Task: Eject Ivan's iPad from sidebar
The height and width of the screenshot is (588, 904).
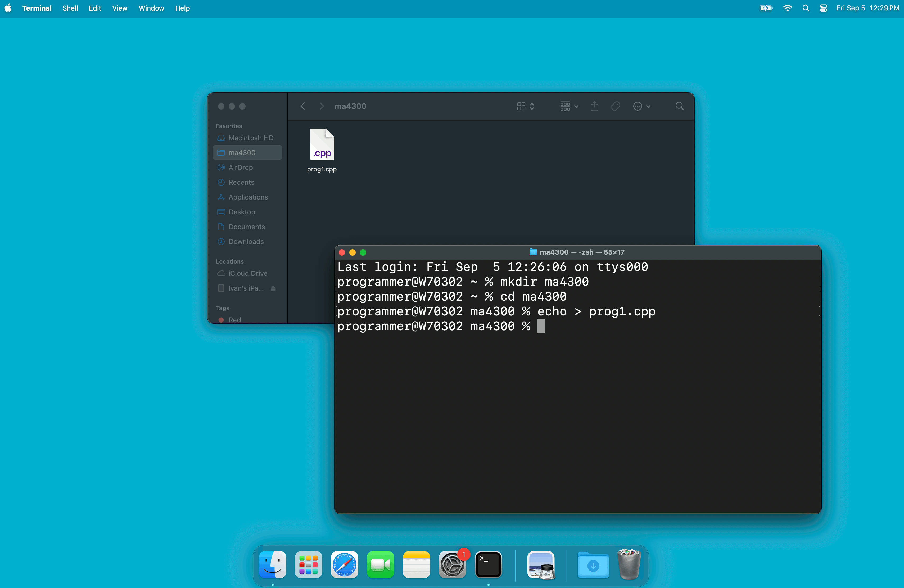Action: point(273,288)
